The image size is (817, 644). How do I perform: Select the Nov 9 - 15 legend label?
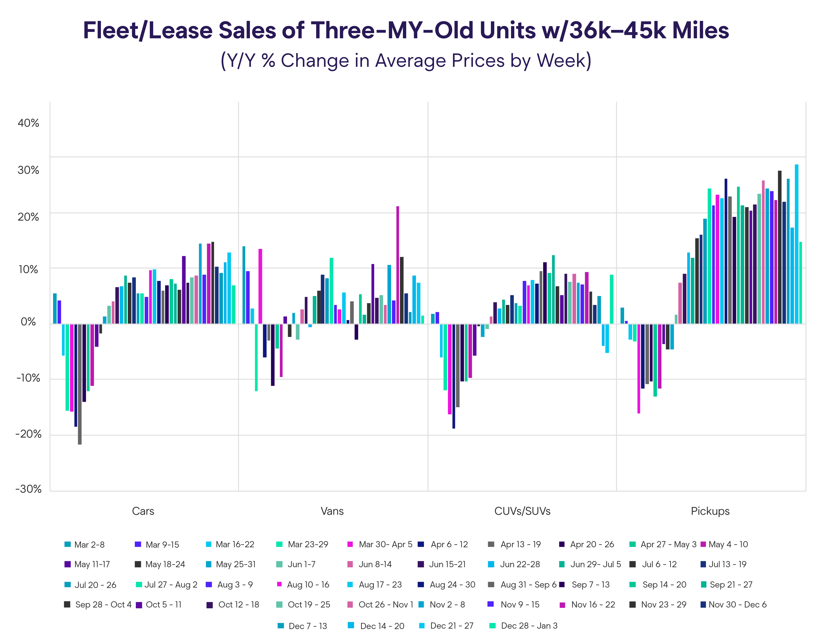520,605
